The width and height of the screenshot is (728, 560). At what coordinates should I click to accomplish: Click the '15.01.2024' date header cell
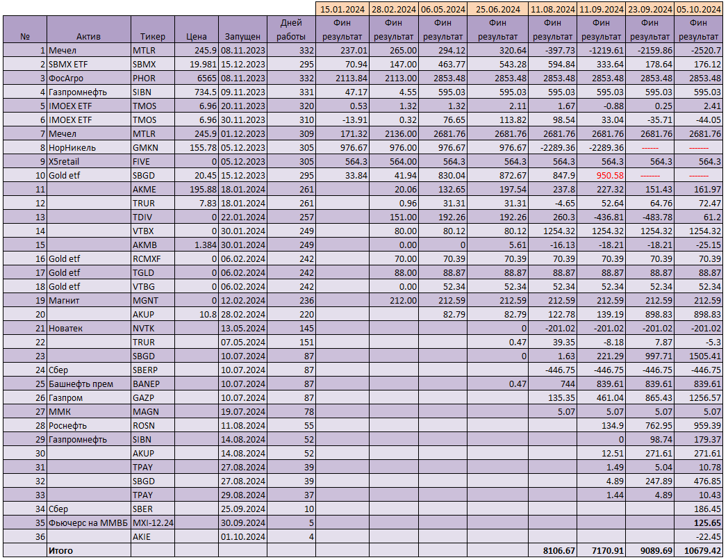(342, 9)
